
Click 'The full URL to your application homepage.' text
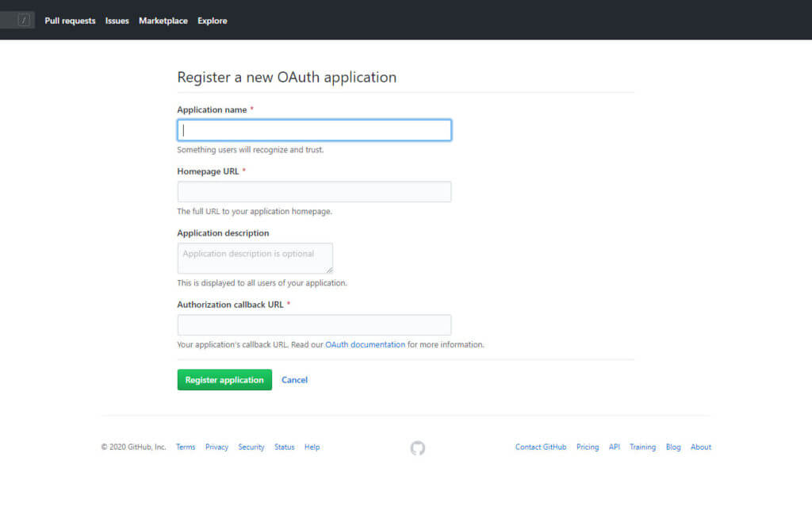(x=255, y=211)
